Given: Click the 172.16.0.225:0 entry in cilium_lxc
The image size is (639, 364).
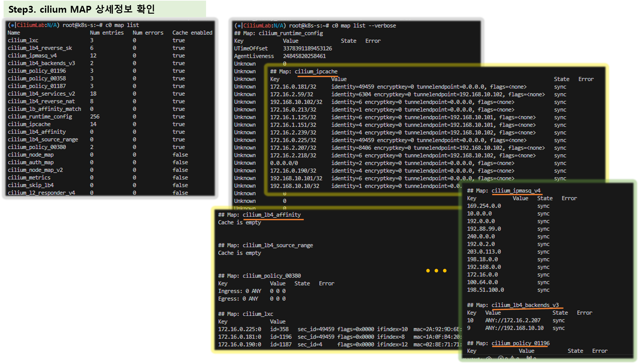Looking at the screenshot, I should (239, 329).
